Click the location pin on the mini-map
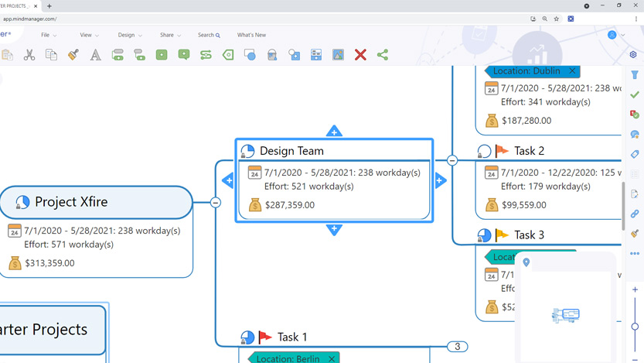Screen dimensions: 644x363 point(526,262)
